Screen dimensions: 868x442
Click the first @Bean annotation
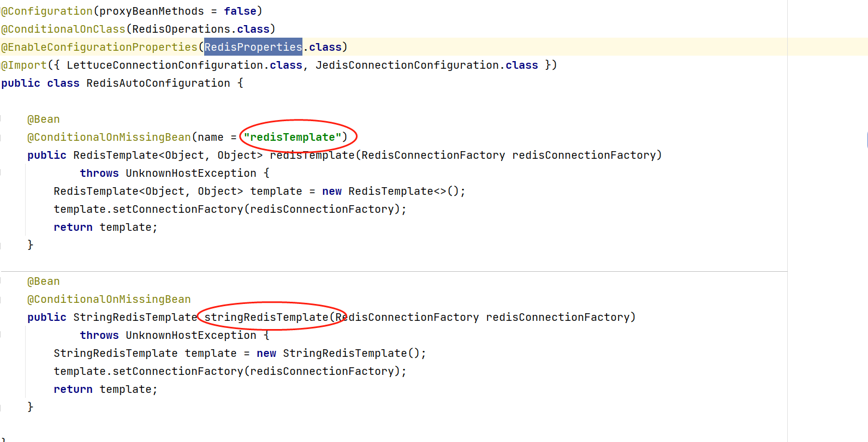tap(44, 119)
